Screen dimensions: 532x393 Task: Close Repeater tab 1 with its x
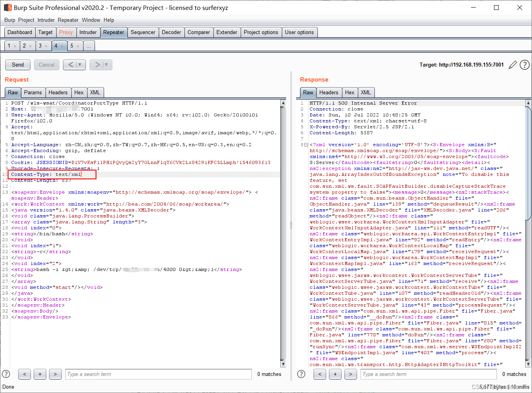(15, 46)
